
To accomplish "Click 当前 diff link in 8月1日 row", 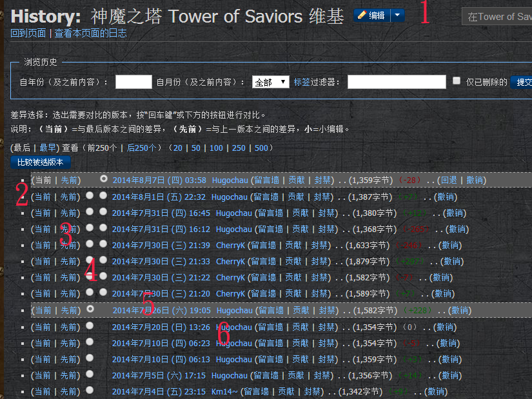I will (43, 197).
